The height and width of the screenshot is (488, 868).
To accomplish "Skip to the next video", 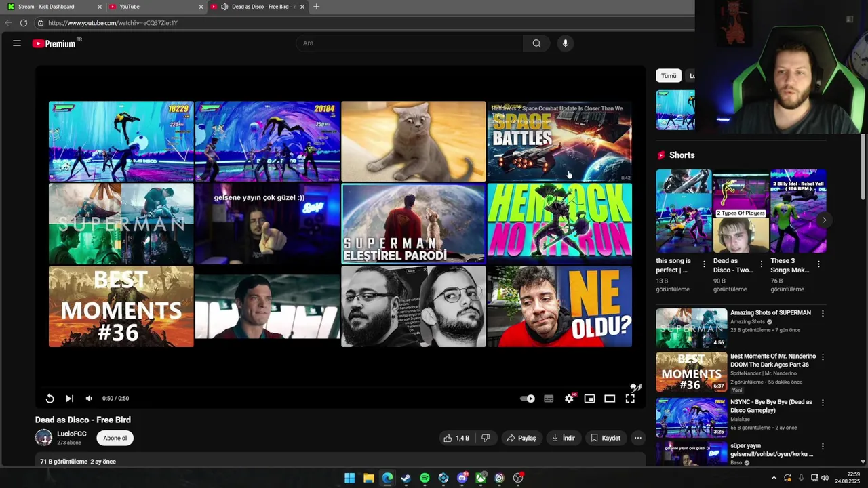I will point(69,399).
